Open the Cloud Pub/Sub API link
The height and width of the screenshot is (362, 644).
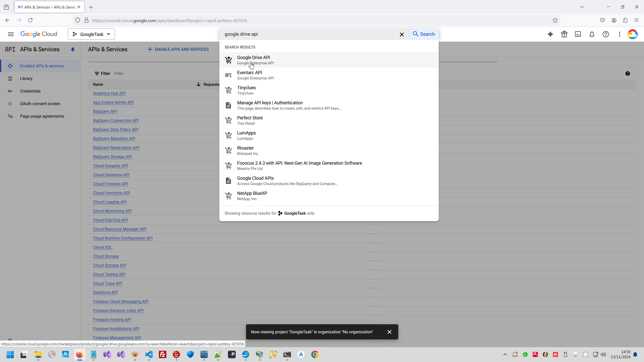tap(110, 220)
